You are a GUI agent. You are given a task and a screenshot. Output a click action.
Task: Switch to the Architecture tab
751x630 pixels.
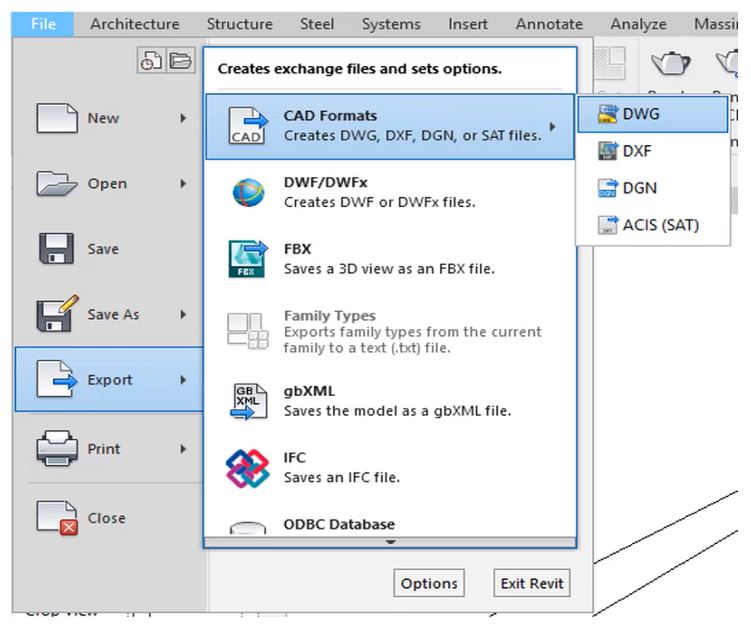coord(135,24)
